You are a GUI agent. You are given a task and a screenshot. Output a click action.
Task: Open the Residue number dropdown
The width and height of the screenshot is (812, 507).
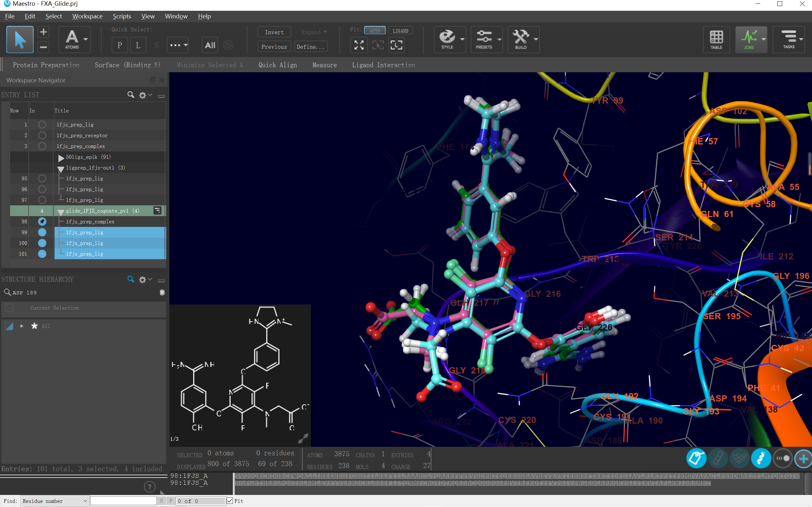click(x=55, y=501)
